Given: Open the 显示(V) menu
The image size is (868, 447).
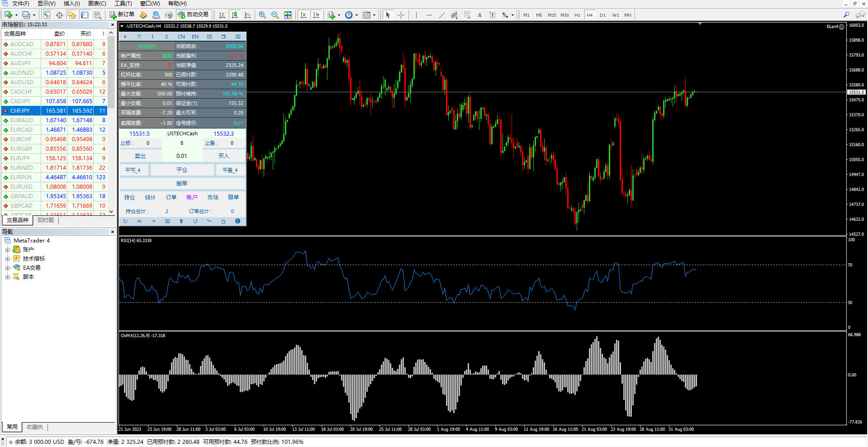Looking at the screenshot, I should [x=46, y=4].
